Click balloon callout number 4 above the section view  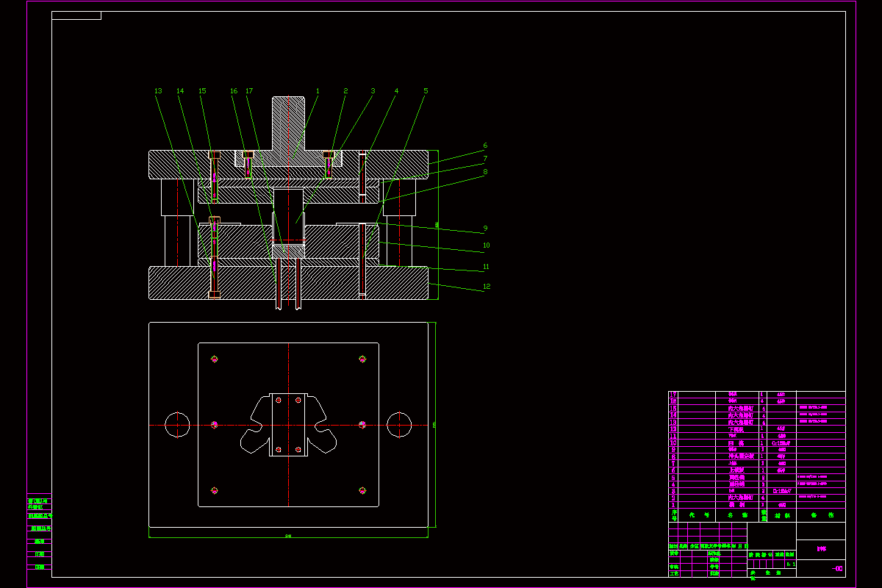pyautogui.click(x=396, y=91)
